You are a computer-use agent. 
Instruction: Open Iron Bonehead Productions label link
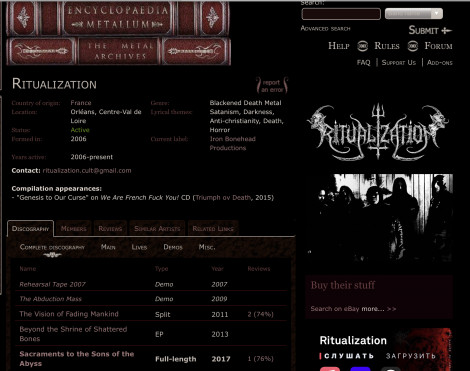click(232, 143)
